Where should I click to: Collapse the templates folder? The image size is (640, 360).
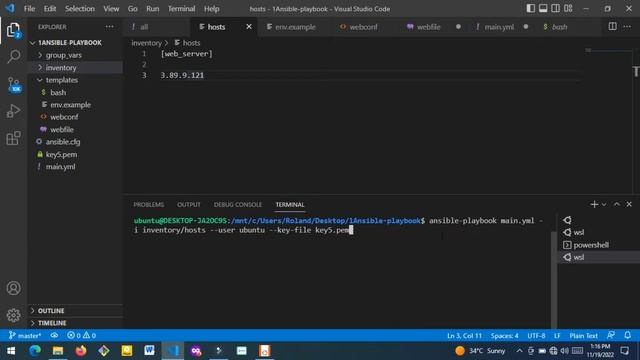(62, 80)
